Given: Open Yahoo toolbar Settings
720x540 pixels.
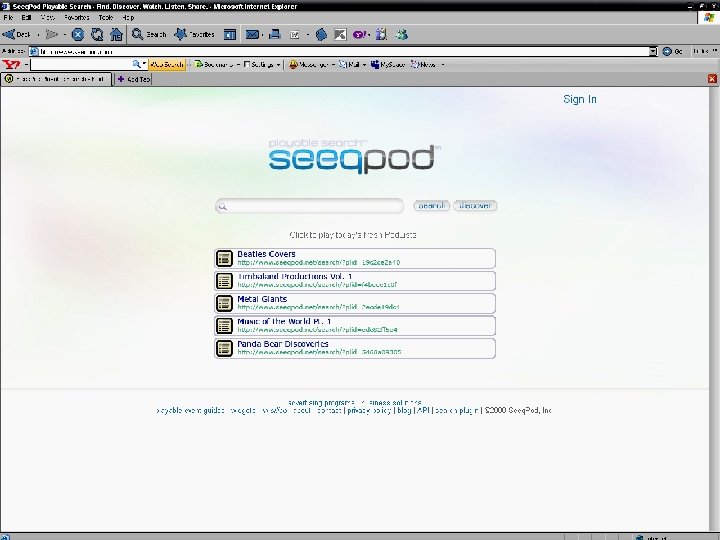Looking at the screenshot, I should (259, 65).
